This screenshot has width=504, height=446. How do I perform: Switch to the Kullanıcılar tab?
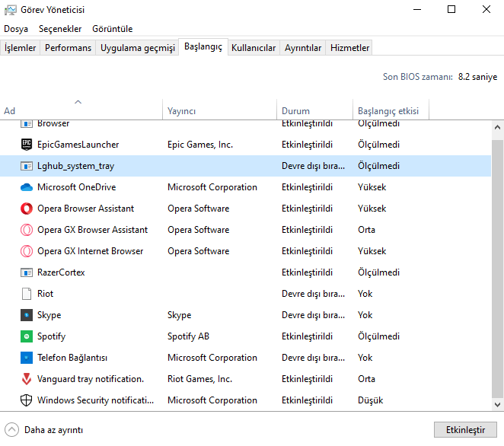254,48
